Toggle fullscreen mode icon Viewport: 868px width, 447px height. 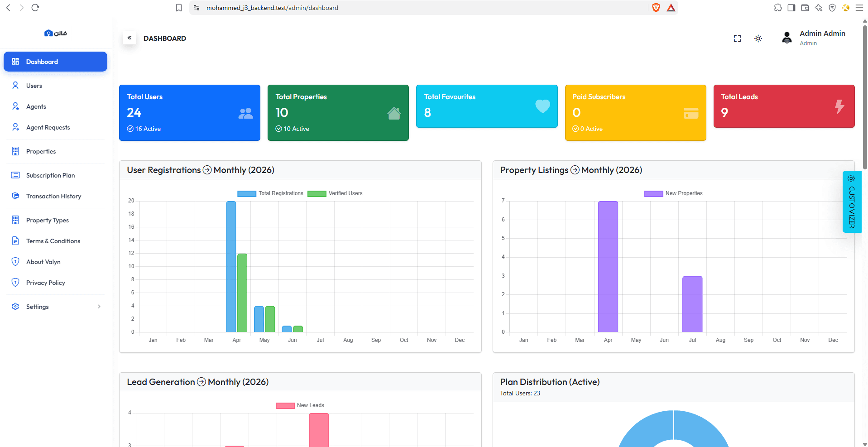[x=737, y=38]
